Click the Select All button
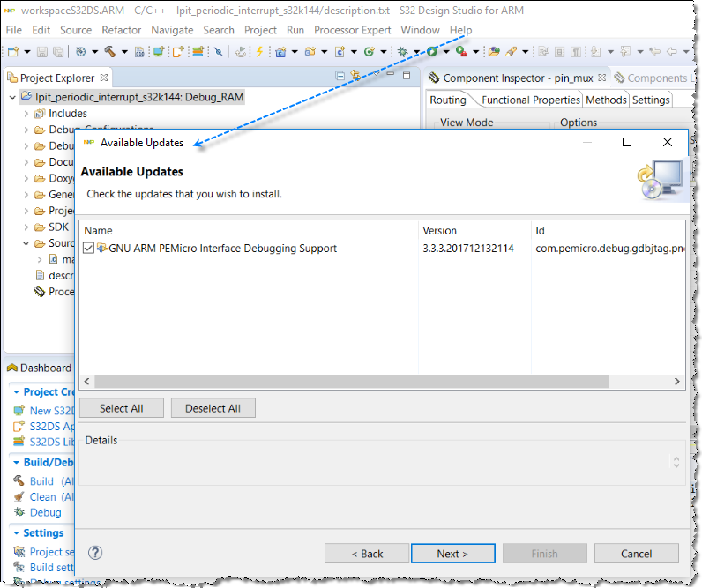 coord(122,408)
